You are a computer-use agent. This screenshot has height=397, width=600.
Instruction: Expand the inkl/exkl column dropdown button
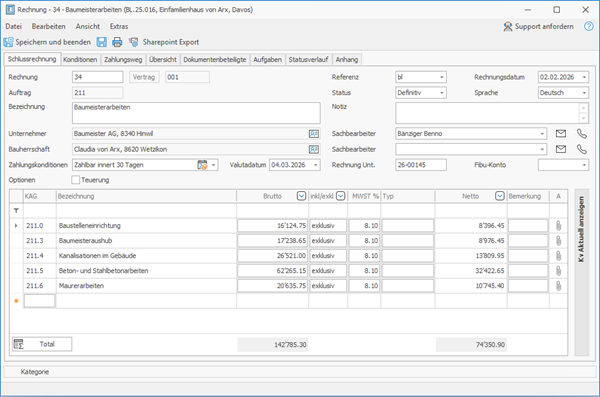341,196
